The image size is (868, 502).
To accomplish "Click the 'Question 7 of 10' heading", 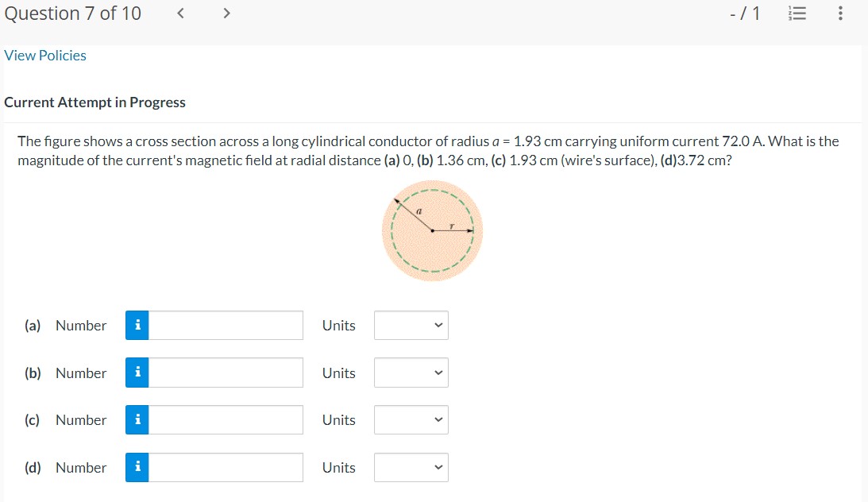I will 72,14.
